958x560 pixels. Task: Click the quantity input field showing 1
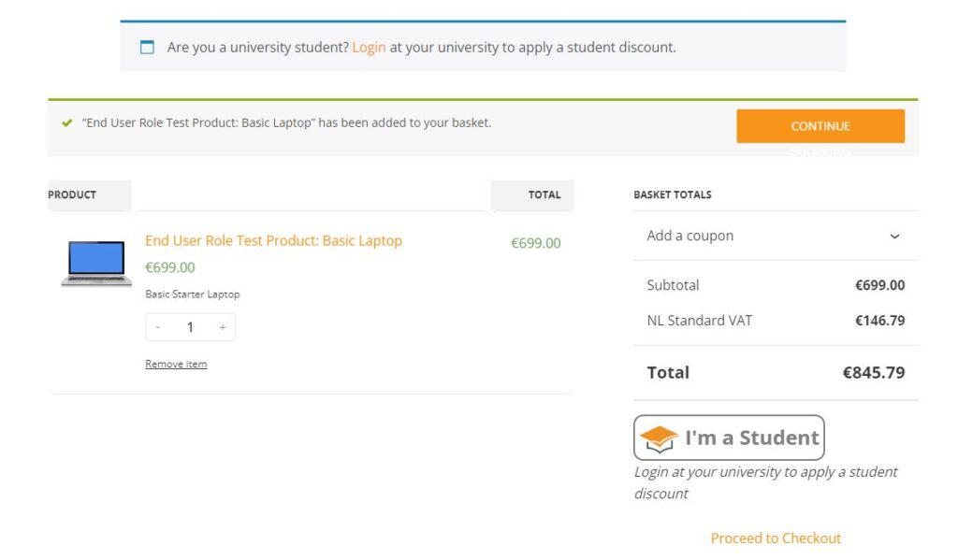[190, 327]
